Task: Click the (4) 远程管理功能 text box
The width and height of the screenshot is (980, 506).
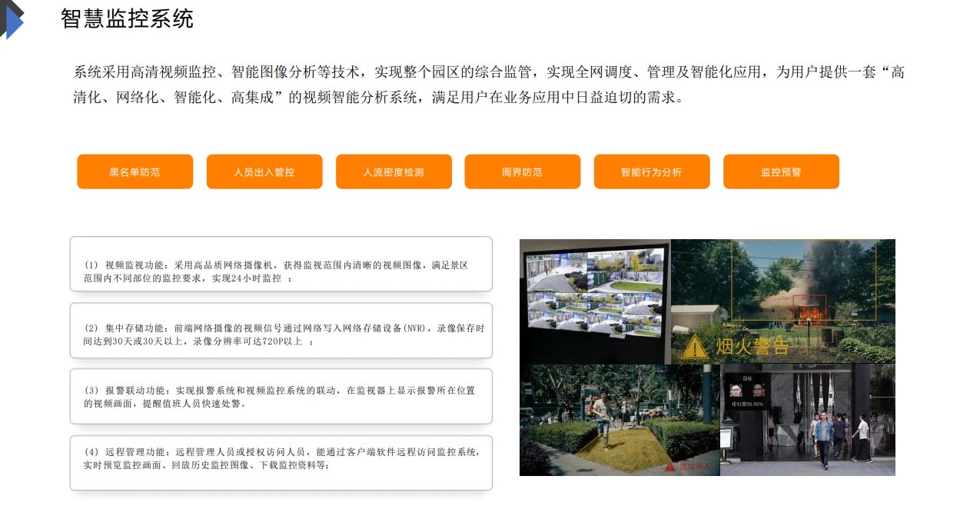Action: pyautogui.click(x=281, y=462)
